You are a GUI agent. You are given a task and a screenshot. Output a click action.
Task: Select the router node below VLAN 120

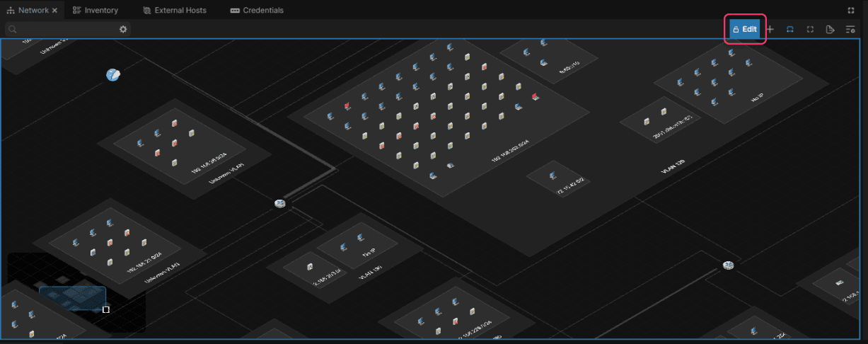(729, 265)
